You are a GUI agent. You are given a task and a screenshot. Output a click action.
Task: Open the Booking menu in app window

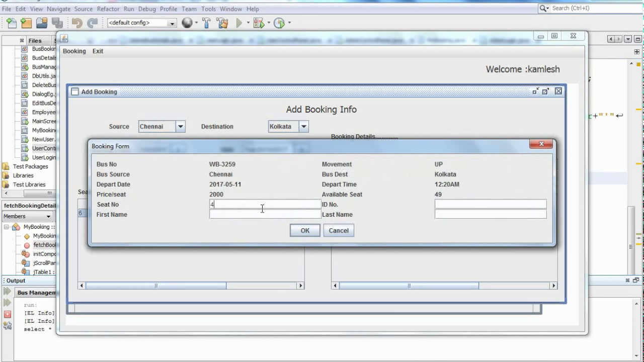(x=74, y=51)
